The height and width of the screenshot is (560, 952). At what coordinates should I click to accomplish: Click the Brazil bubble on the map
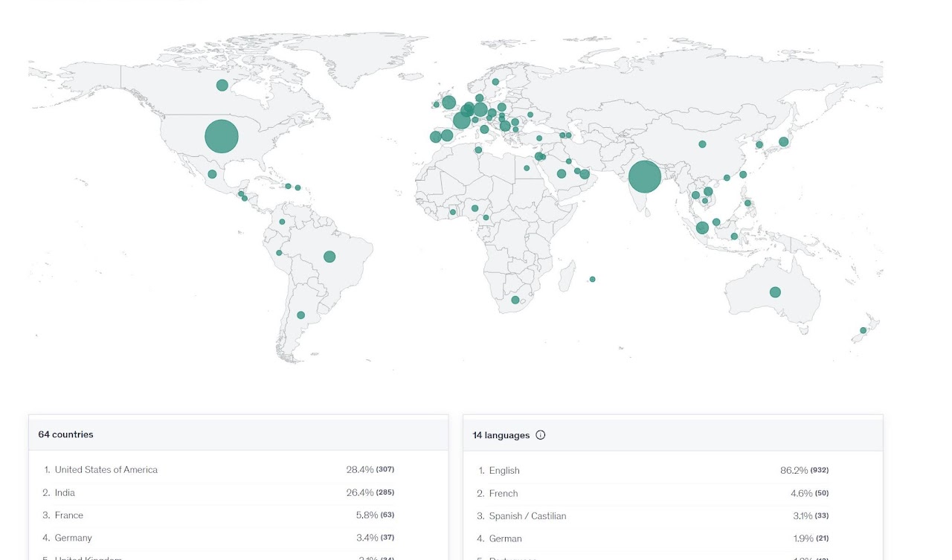pyautogui.click(x=329, y=257)
